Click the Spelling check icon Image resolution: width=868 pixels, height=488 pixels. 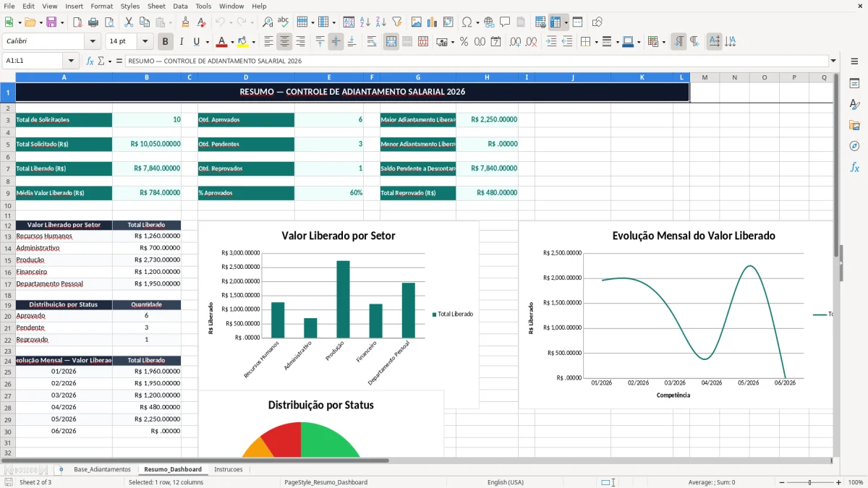click(x=284, y=22)
